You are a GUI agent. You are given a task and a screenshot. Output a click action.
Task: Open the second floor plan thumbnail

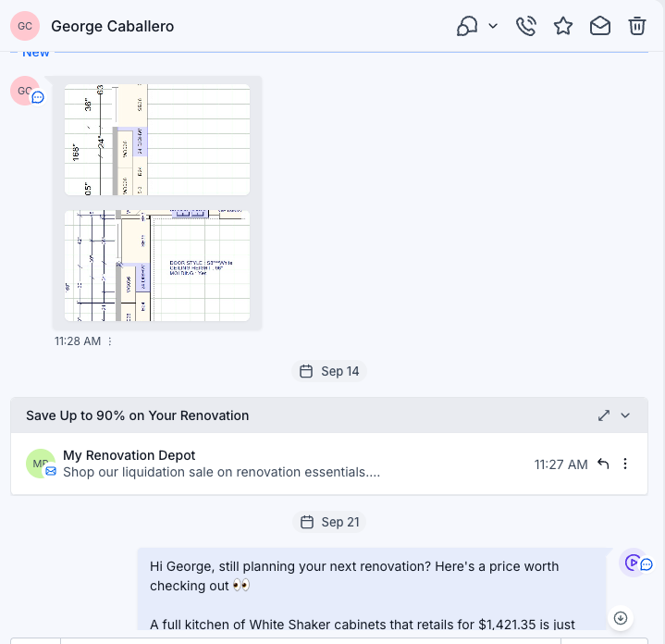[x=157, y=266]
